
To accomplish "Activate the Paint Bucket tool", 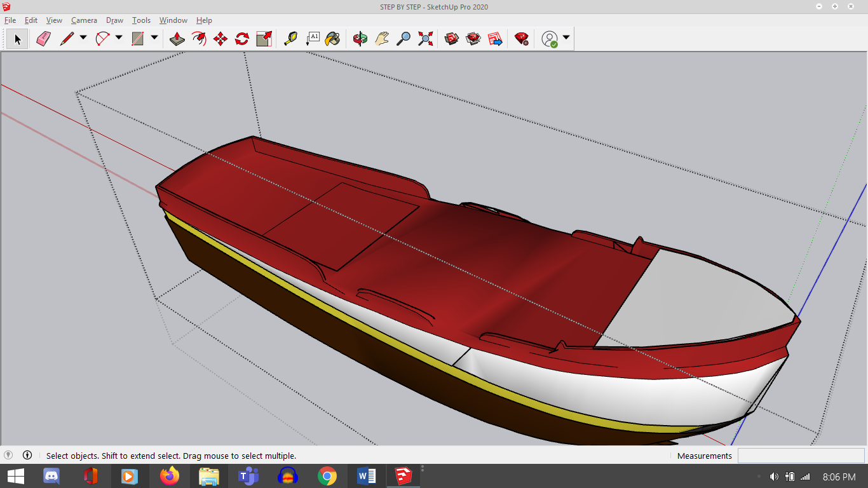I will (x=332, y=39).
